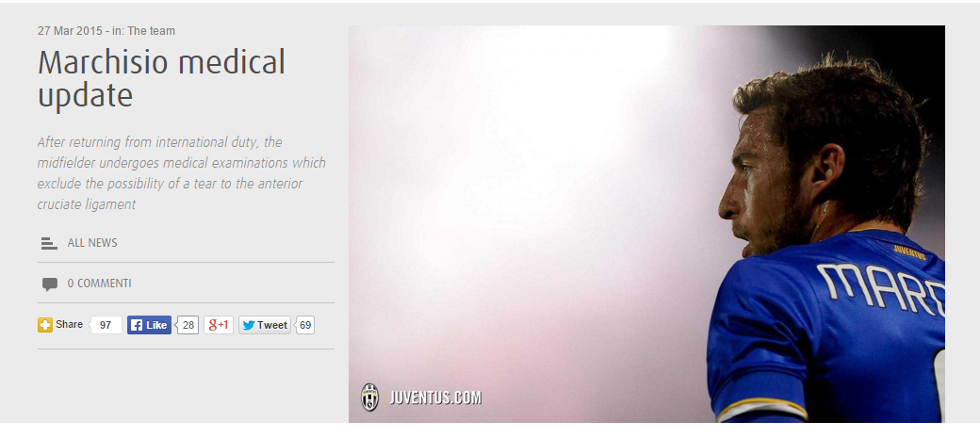This screenshot has width=980, height=438.
Task: Click the Twitter Tweet button
Action: click(265, 325)
